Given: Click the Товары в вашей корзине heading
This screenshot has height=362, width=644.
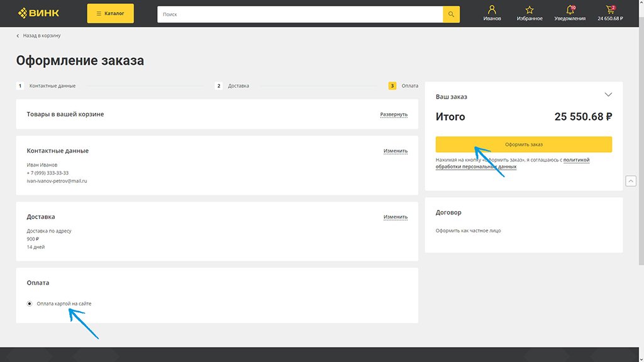Looking at the screenshot, I should (65, 114).
